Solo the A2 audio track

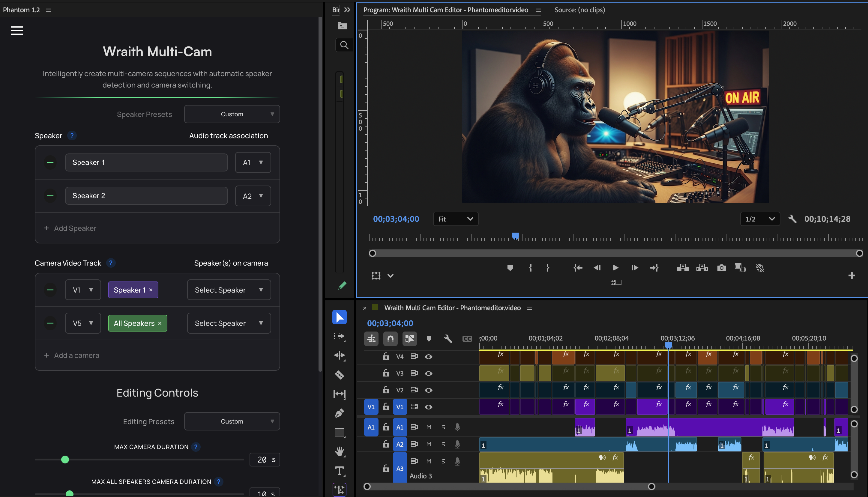coord(443,445)
